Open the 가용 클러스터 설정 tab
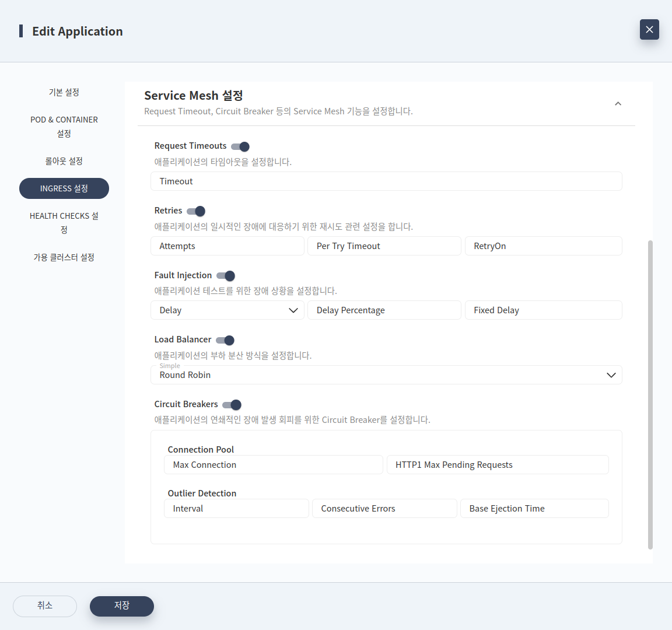 (x=64, y=257)
